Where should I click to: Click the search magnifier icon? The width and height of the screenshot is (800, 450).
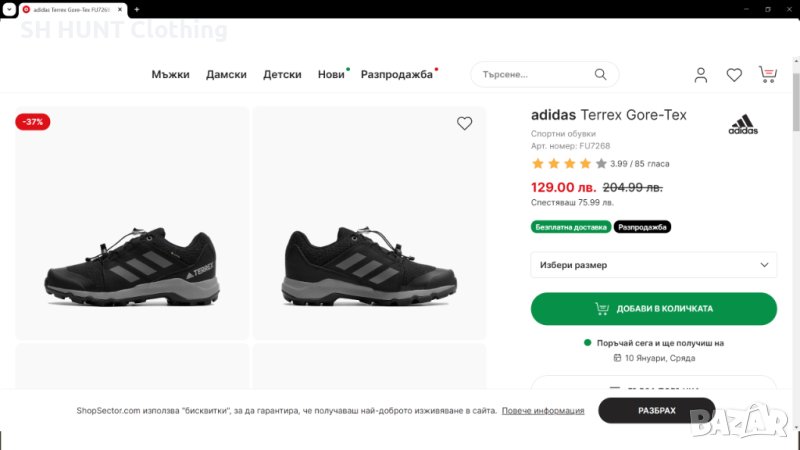pyautogui.click(x=600, y=75)
